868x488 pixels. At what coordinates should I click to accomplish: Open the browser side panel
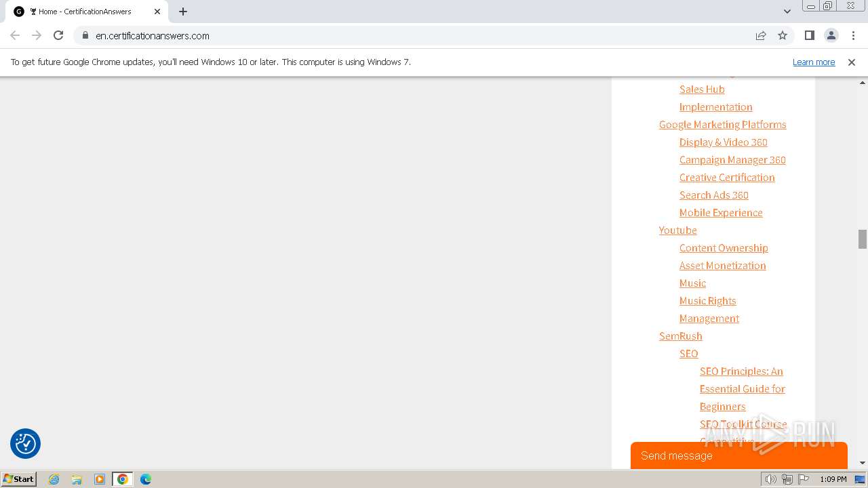pyautogui.click(x=809, y=35)
